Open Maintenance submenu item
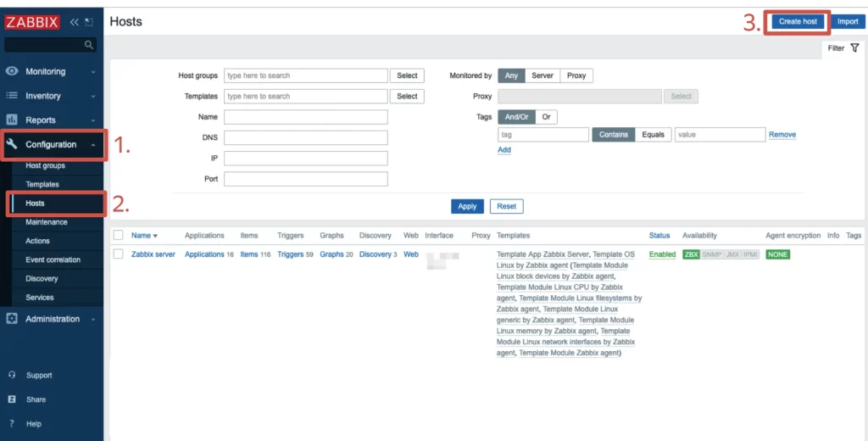 click(47, 222)
